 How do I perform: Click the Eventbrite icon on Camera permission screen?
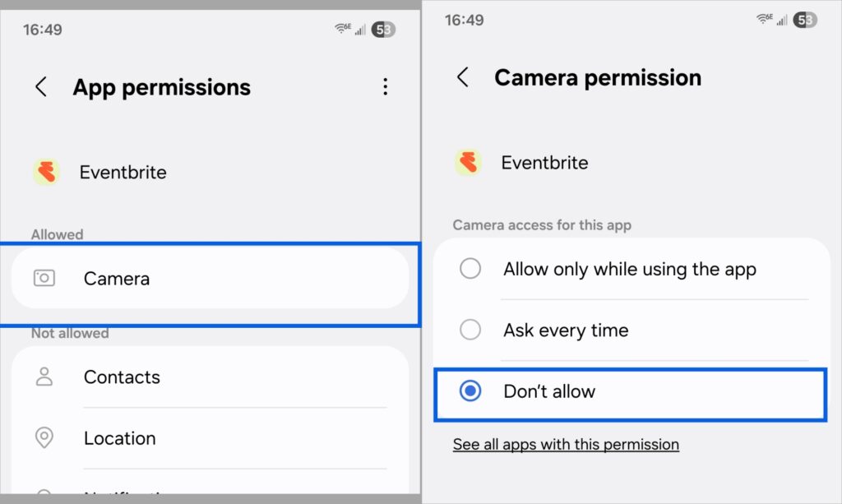coord(469,163)
